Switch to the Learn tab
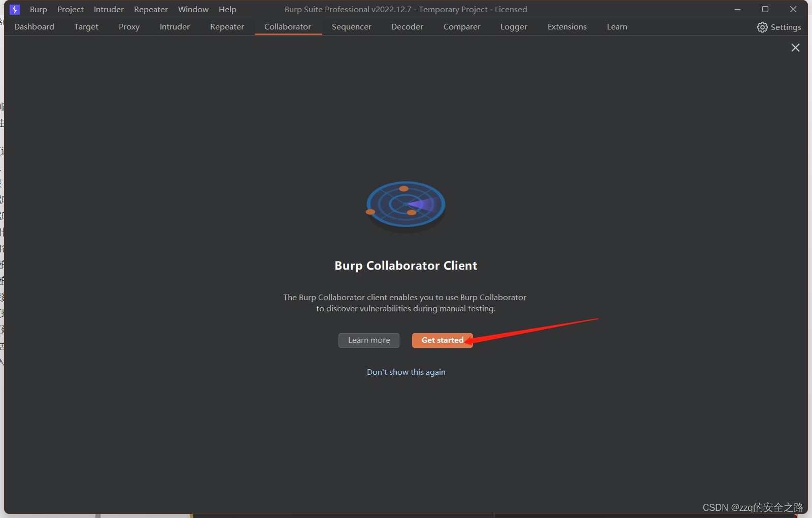 click(617, 27)
